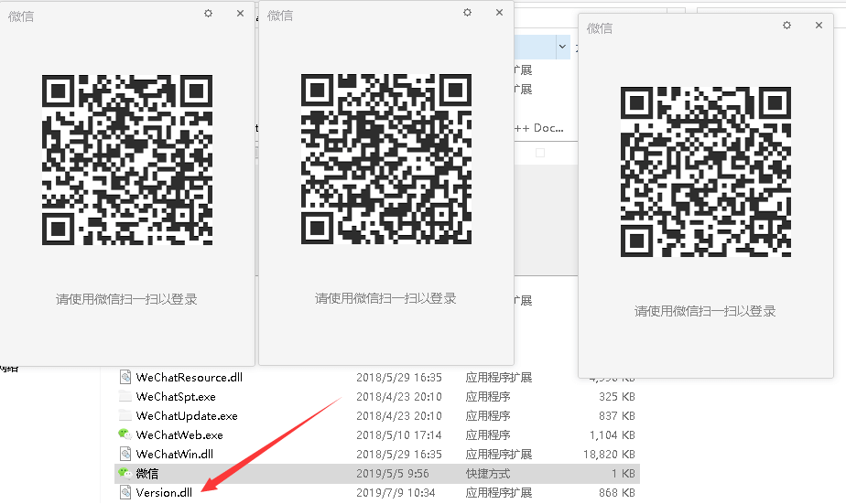Select file name Version.dll

pyautogui.click(x=164, y=493)
